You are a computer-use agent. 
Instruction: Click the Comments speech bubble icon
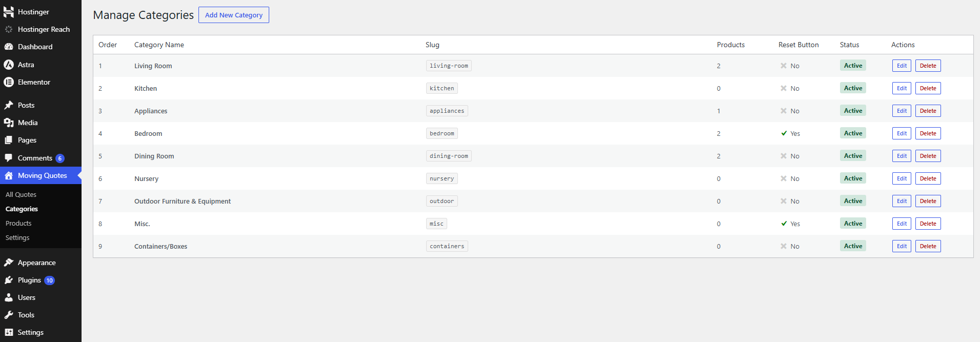point(9,158)
